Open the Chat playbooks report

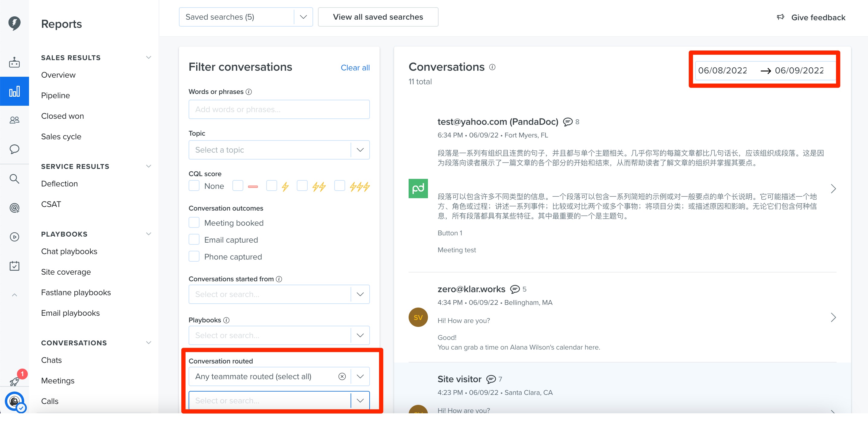click(x=69, y=251)
